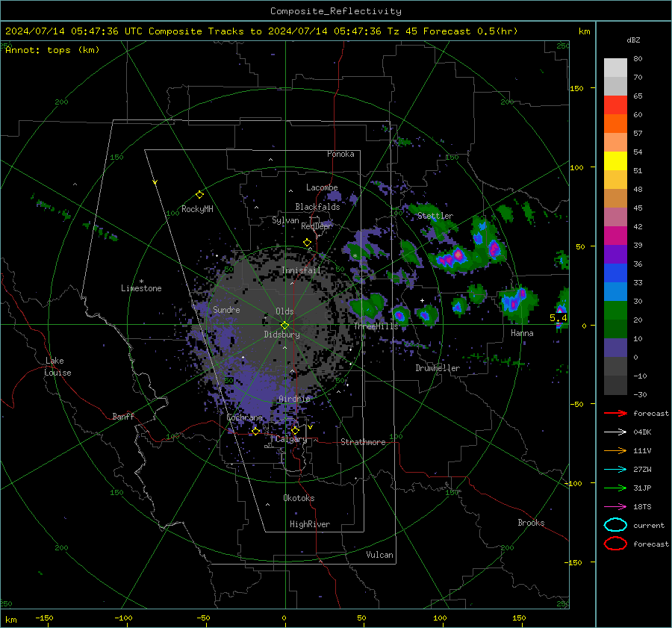672x628 pixels.
Task: Click the Blackfalds city label
Action: click(317, 207)
